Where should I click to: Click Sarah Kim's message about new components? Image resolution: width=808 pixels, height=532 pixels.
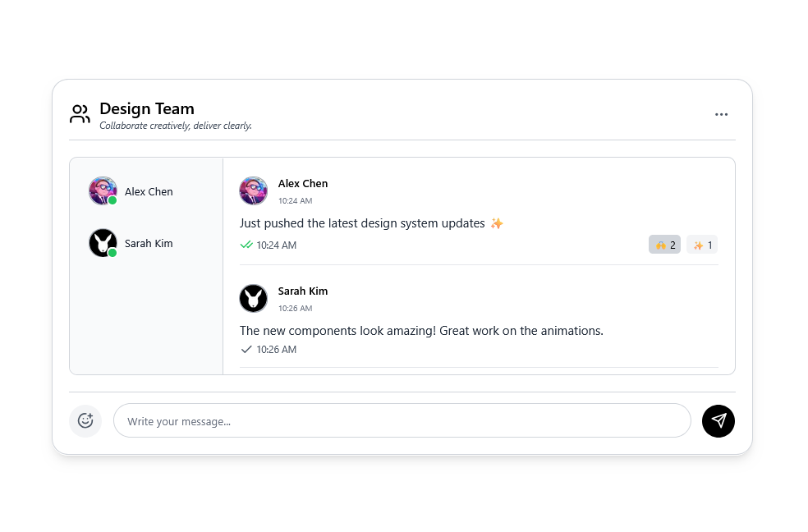point(421,331)
